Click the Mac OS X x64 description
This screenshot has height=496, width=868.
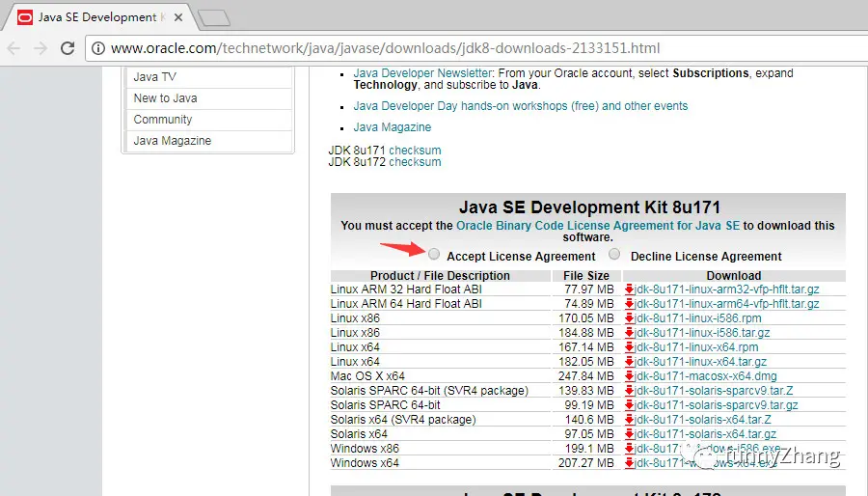pyautogui.click(x=367, y=376)
